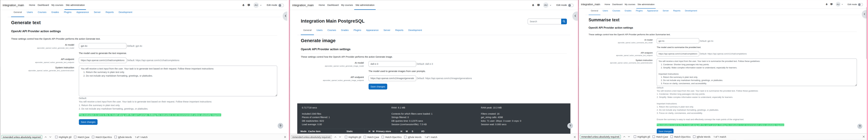This screenshot has height=140, width=868.
Task: Open Site administration in Summarise text window
Action: point(646,4)
